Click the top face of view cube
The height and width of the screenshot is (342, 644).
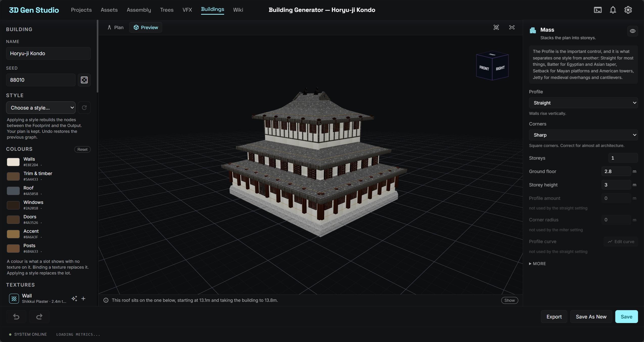click(492, 54)
